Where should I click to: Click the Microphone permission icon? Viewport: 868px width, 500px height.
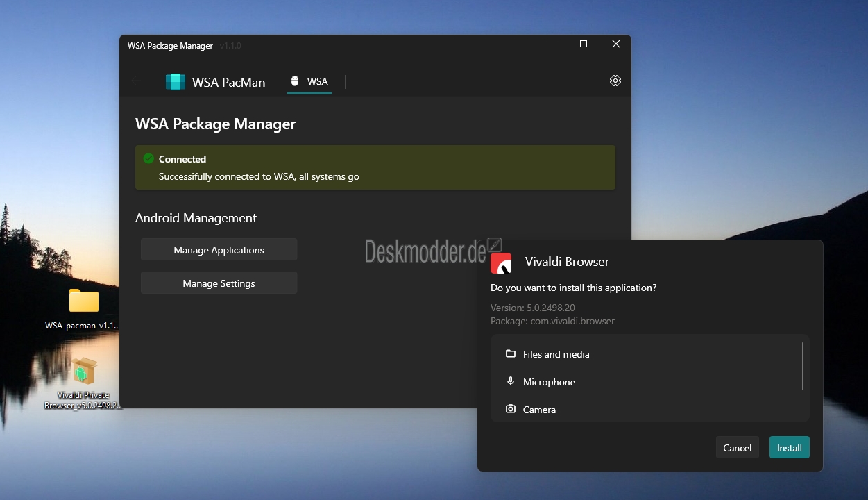point(511,381)
